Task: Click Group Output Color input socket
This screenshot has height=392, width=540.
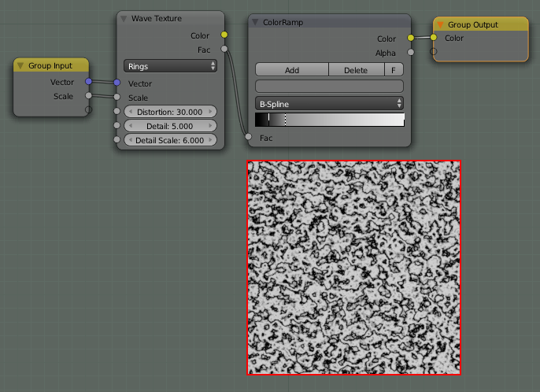Action: pos(434,37)
